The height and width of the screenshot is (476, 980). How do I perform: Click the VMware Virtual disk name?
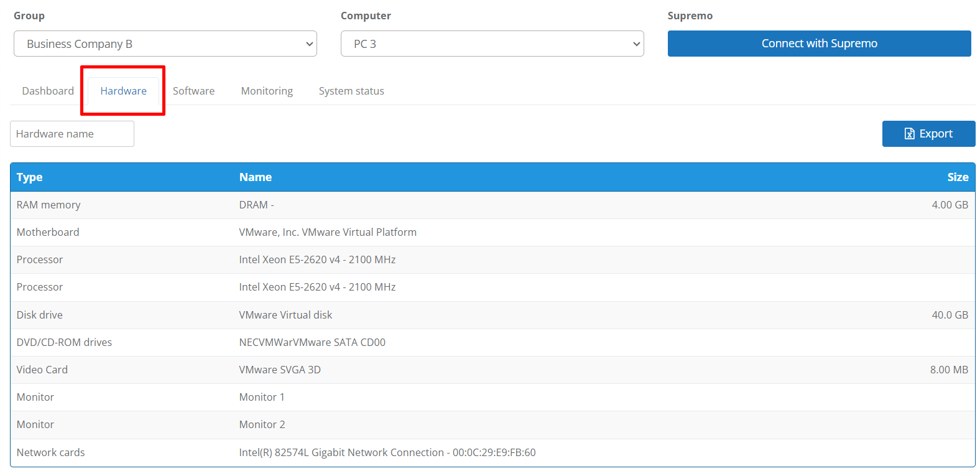click(x=286, y=315)
